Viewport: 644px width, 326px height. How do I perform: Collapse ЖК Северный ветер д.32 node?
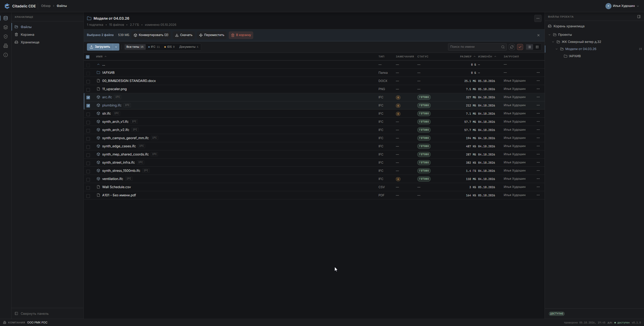(x=553, y=42)
